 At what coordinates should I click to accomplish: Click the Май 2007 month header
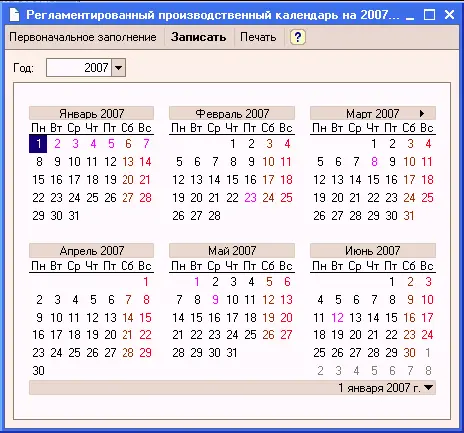click(x=232, y=250)
